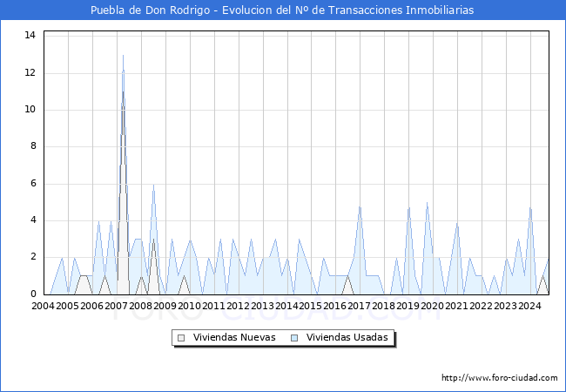Click the 2008 used-homes peak at 6
The height and width of the screenshot is (392, 566).
click(x=154, y=185)
